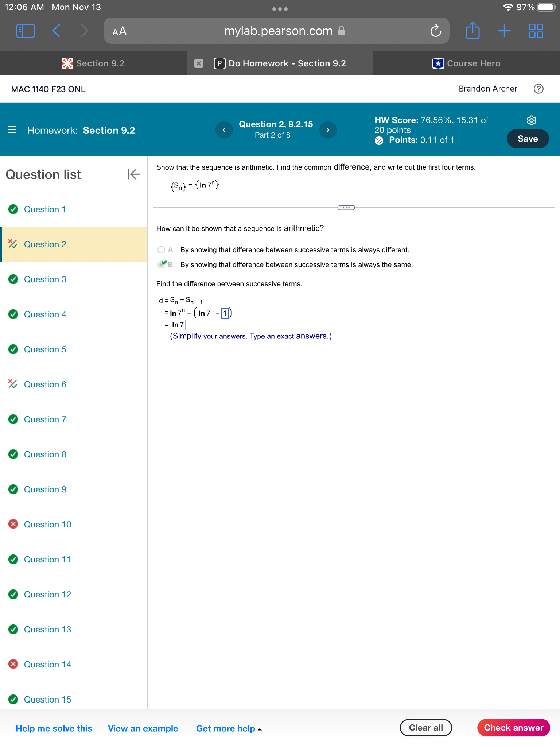Click Help me solve this link
This screenshot has width=560, height=747.
click(54, 728)
